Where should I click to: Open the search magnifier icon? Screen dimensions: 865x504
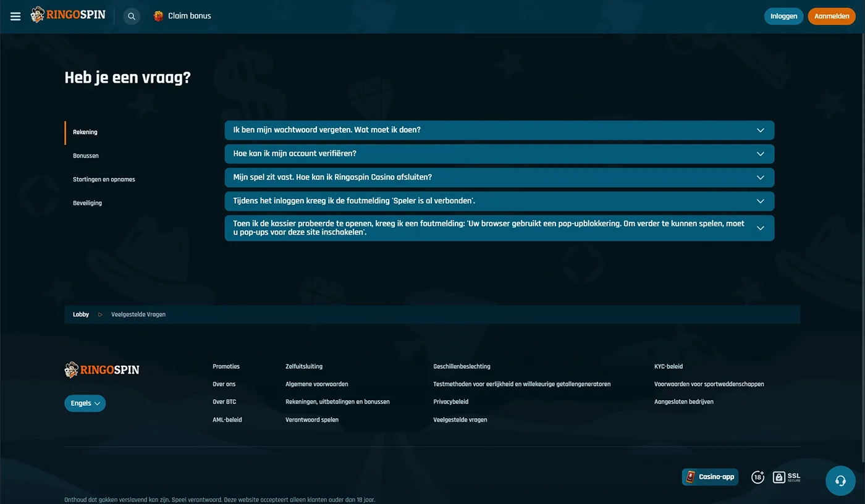tap(132, 17)
